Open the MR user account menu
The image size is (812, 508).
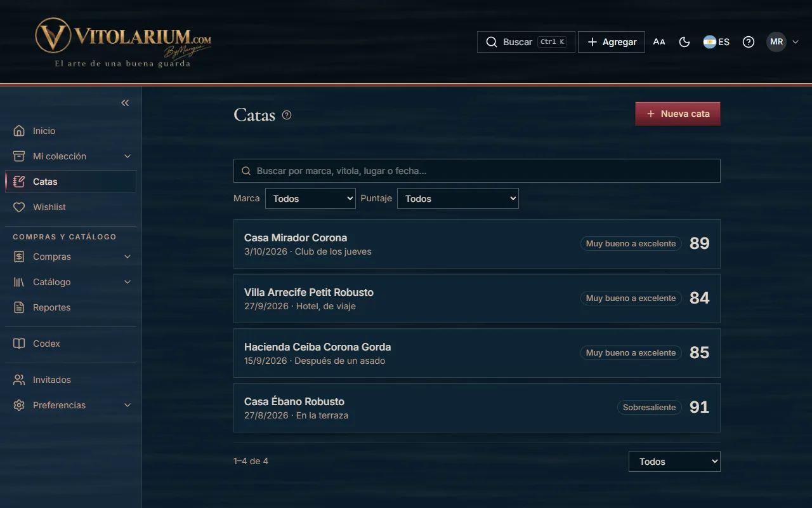click(783, 42)
